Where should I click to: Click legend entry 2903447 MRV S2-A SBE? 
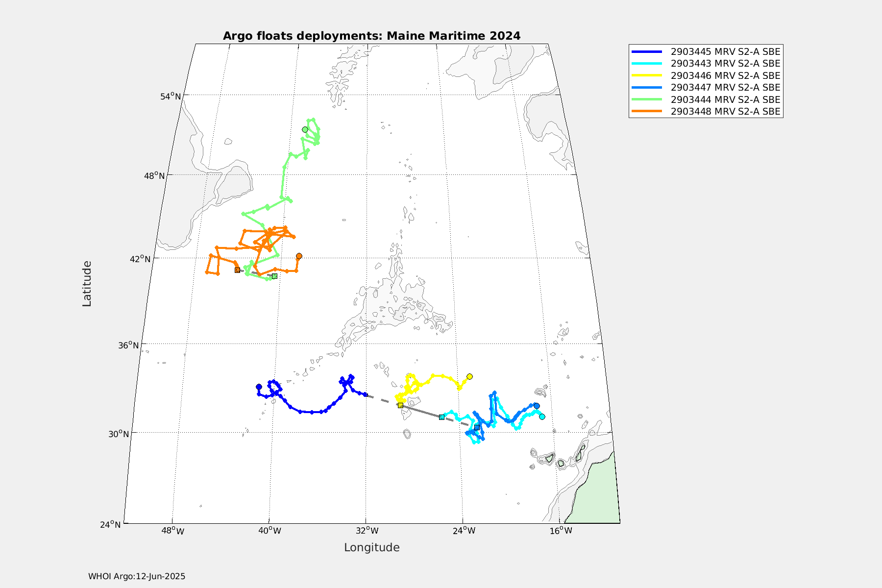[706, 87]
